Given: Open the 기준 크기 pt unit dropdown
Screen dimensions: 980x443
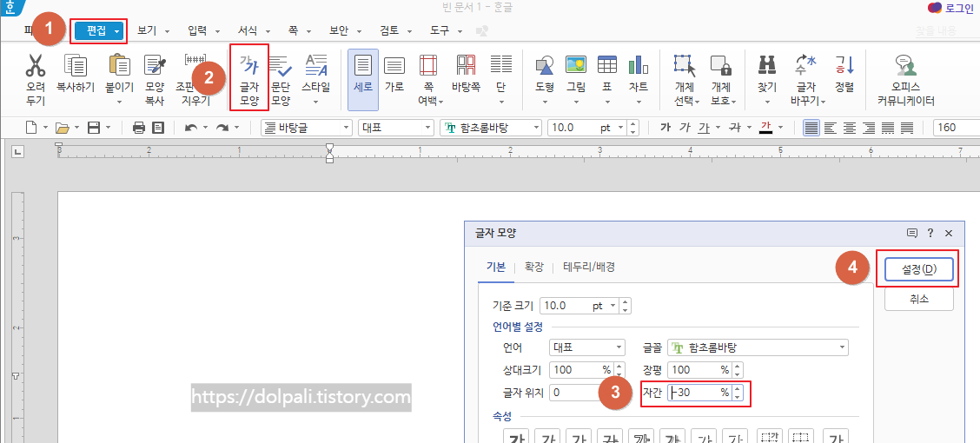Looking at the screenshot, I should pos(612,306).
